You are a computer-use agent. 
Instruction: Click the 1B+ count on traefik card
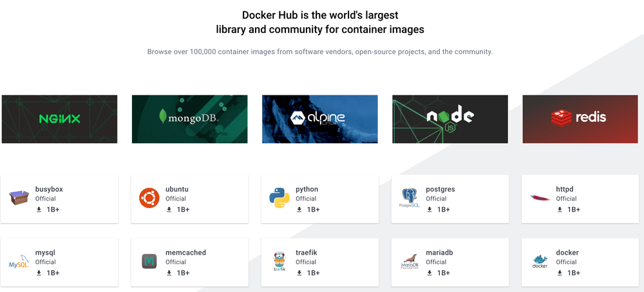point(314,273)
